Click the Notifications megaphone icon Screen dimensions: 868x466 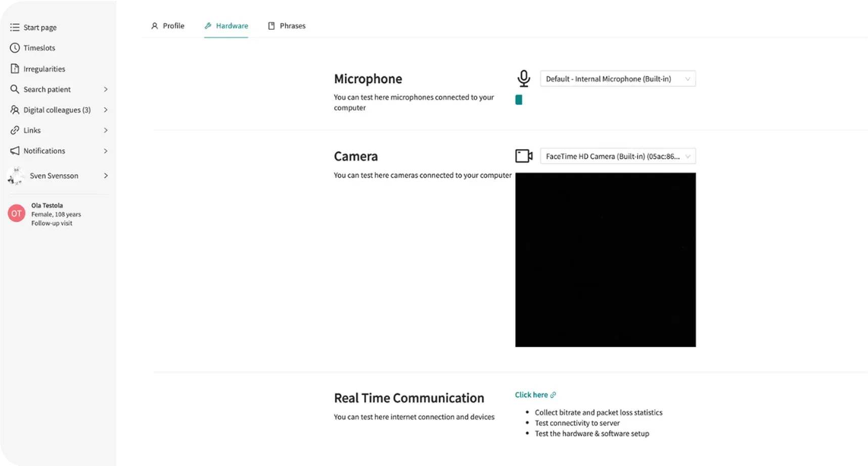click(15, 151)
